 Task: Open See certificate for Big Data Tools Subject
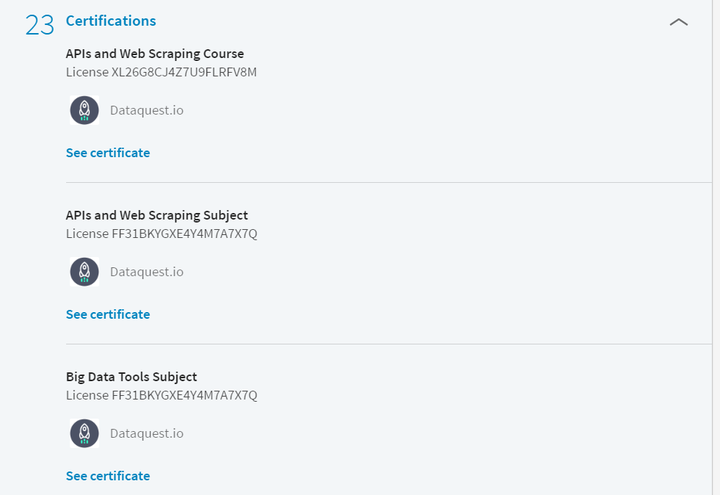tap(108, 476)
